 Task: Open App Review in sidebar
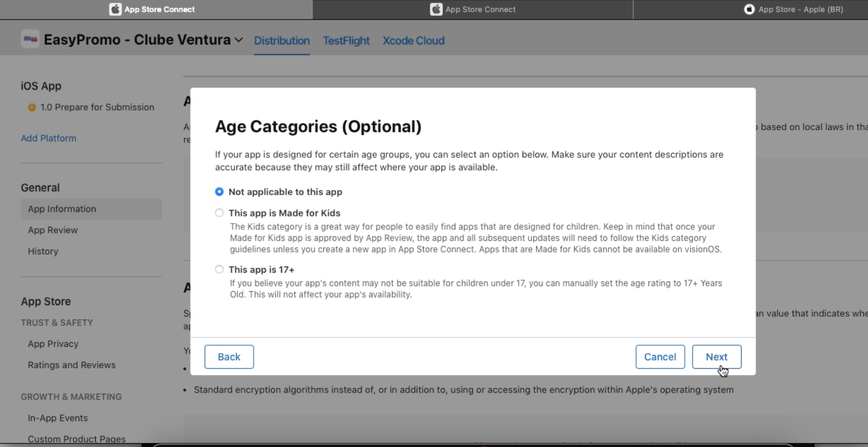53,230
